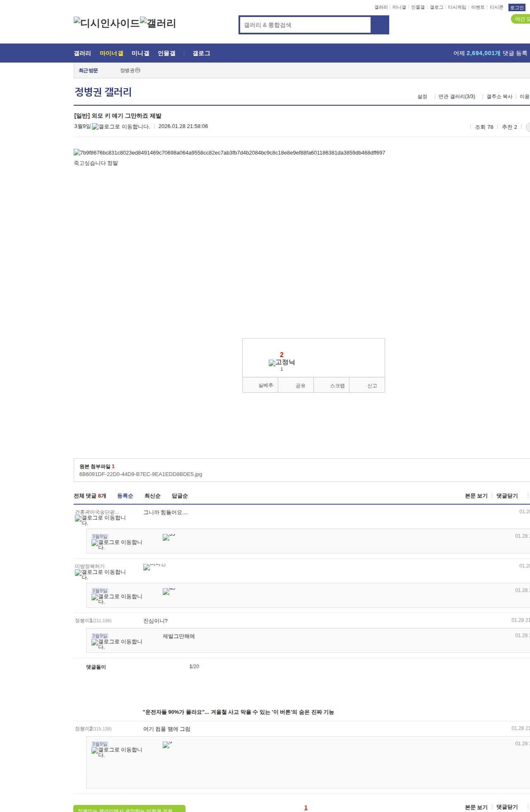530x812 pixels.
Task: Open 건홍곽아국숭단광's gallog icon
Action: point(100,520)
